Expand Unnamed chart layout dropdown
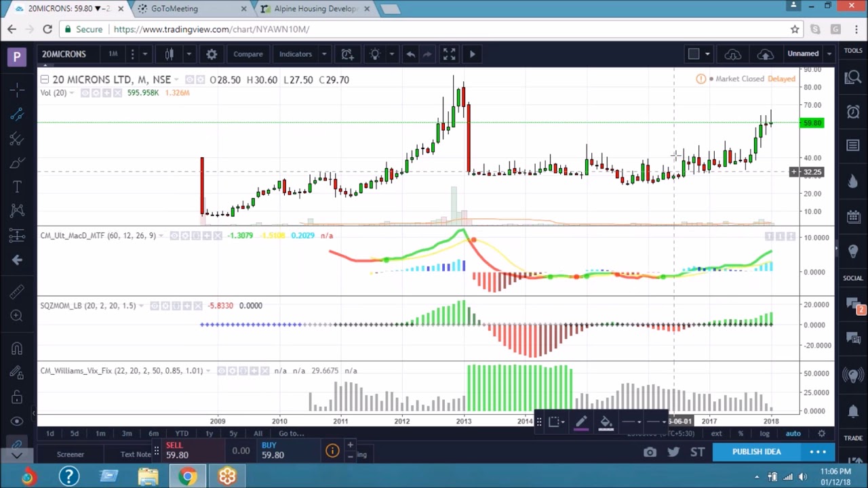Image resolution: width=868 pixels, height=488 pixels. (829, 54)
